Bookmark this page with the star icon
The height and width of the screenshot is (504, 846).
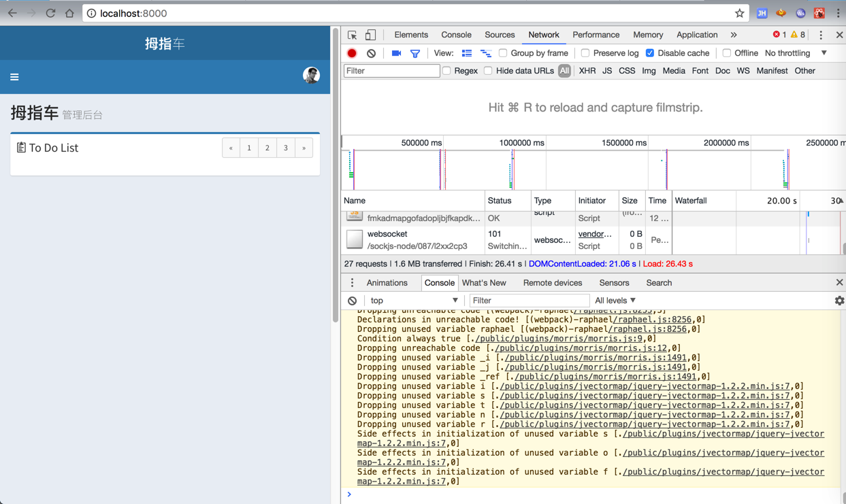click(739, 13)
